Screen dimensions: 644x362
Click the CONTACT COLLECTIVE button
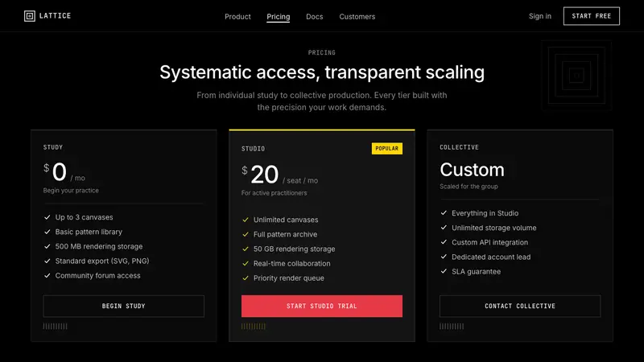pyautogui.click(x=520, y=306)
